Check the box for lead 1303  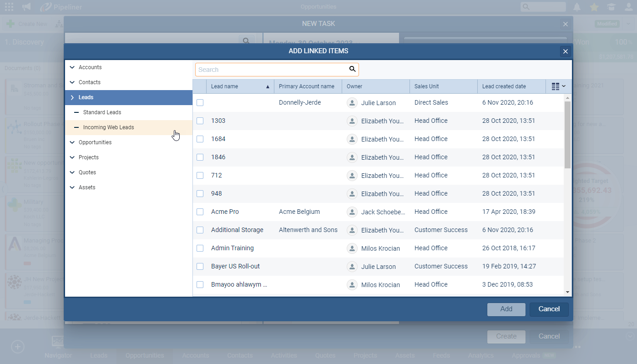pyautogui.click(x=200, y=121)
